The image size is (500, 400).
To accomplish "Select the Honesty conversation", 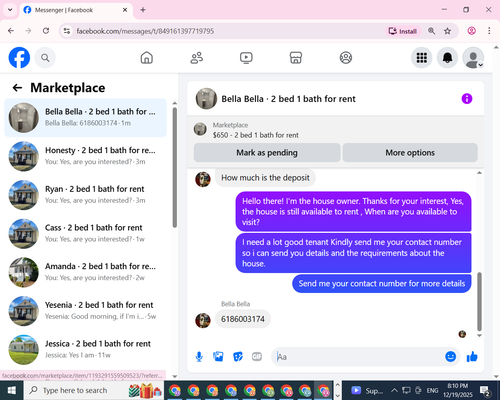I will click(x=85, y=156).
